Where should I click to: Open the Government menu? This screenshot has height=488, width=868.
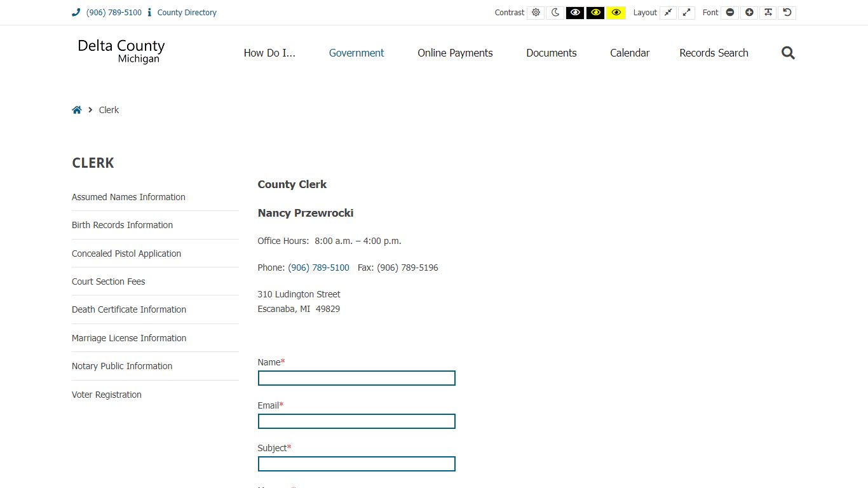click(356, 53)
